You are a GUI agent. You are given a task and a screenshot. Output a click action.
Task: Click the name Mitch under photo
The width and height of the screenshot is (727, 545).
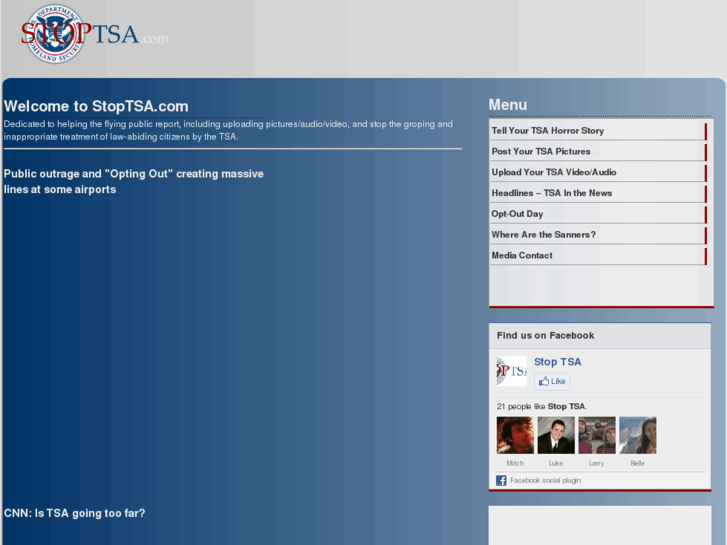[x=515, y=463]
